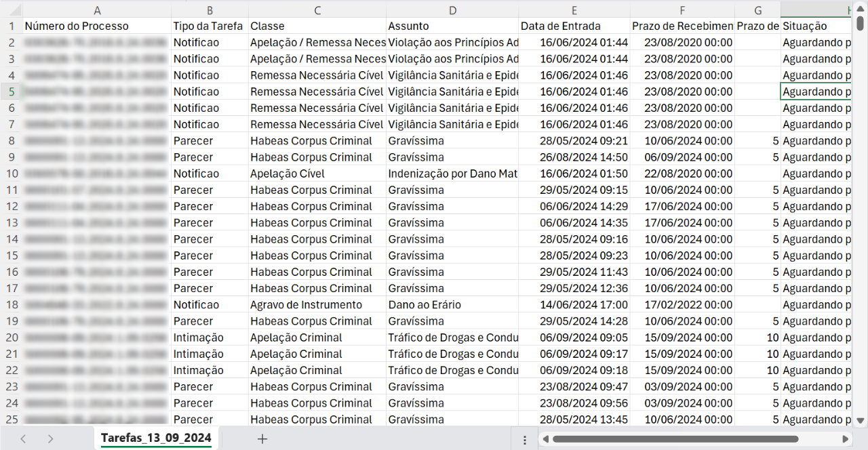Click the 'Tipo da Tarefa' header cell
868x450 pixels.
210,26
